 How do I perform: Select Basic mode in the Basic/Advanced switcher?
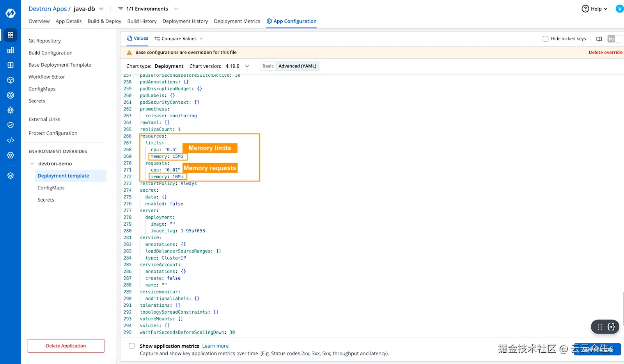(268, 66)
